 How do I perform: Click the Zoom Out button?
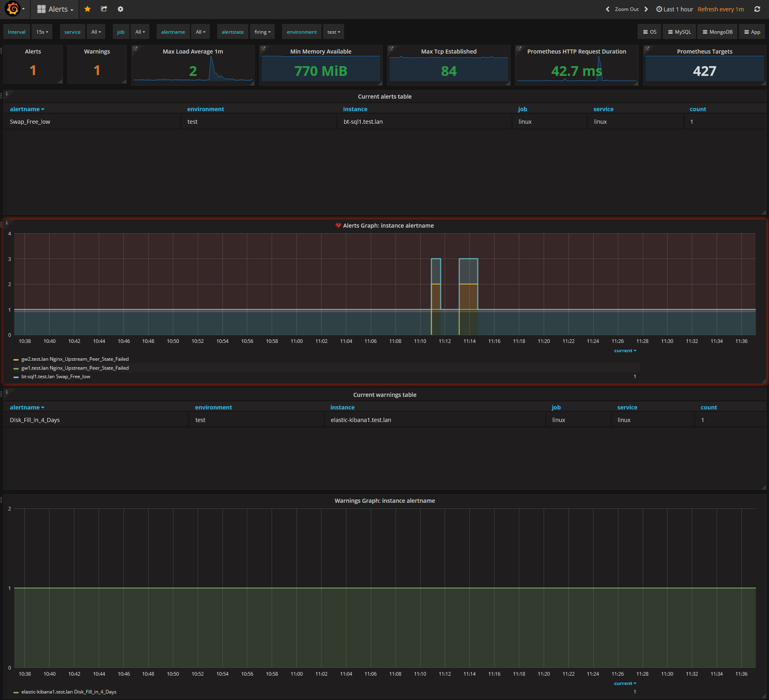click(x=627, y=9)
